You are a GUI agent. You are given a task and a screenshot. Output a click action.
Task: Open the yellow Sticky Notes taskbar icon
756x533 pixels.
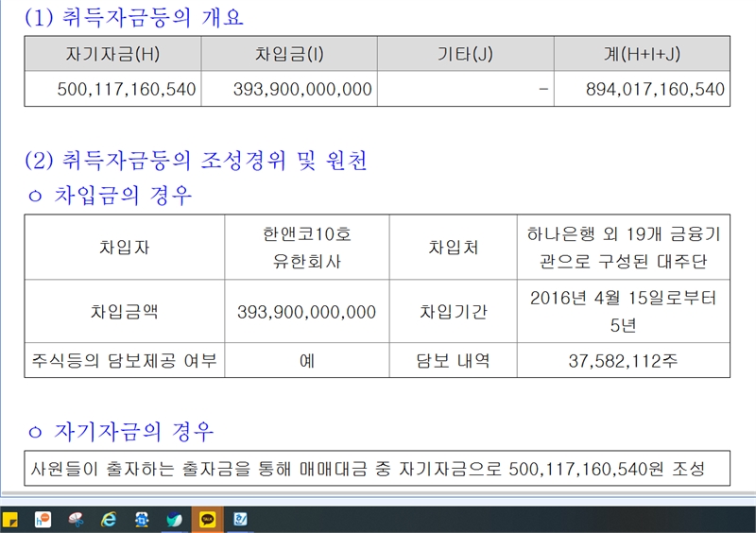[12, 519]
